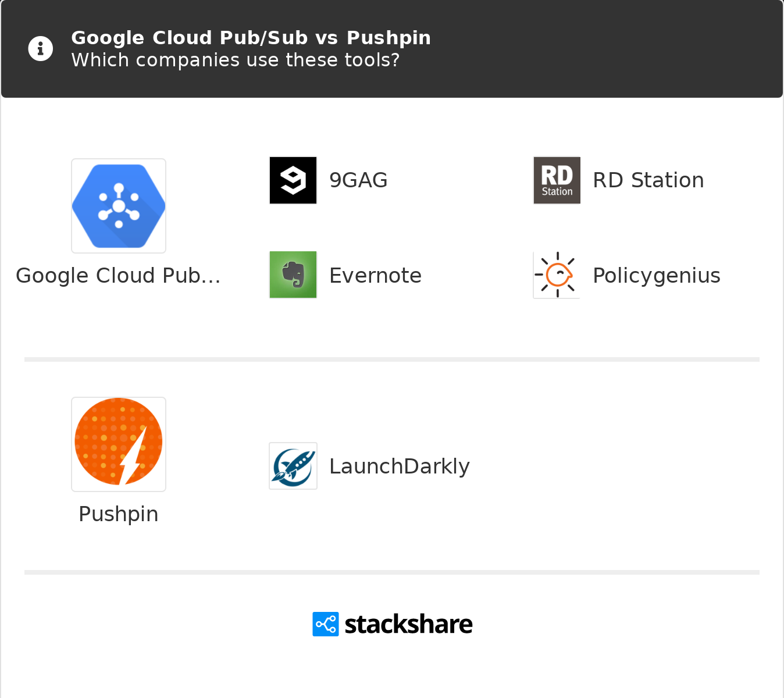Screen dimensions: 784x698
Task: Click the Policygenius sun logo
Action: click(x=557, y=275)
